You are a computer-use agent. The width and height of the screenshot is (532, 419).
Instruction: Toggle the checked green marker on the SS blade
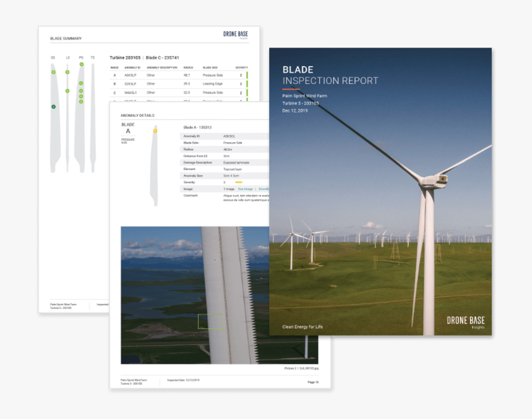(x=53, y=106)
